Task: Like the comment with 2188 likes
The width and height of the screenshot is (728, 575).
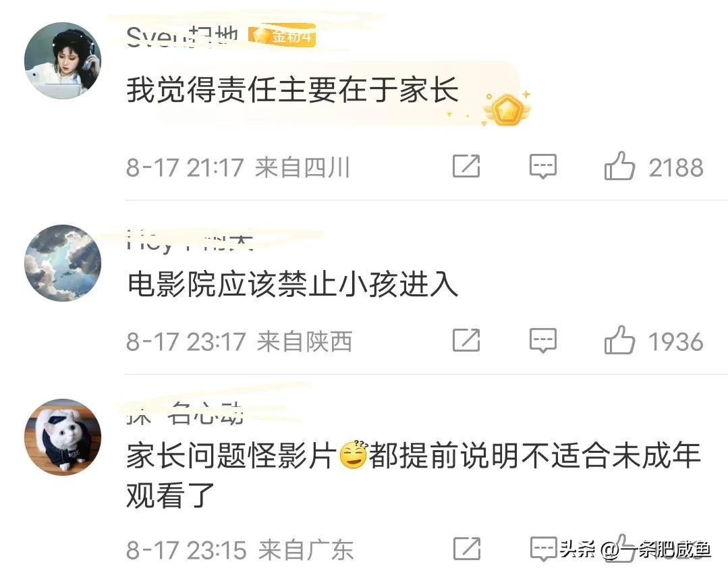Action: [619, 165]
